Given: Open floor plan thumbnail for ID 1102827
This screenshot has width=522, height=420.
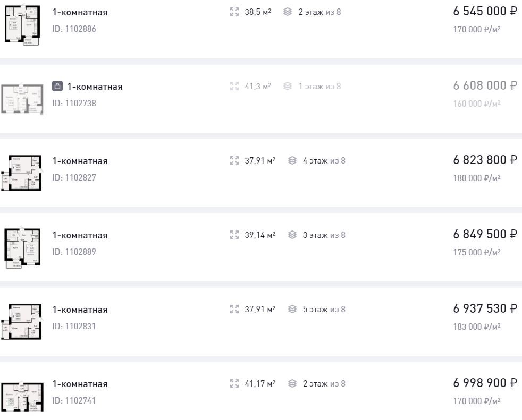Looking at the screenshot, I should click(x=21, y=173).
